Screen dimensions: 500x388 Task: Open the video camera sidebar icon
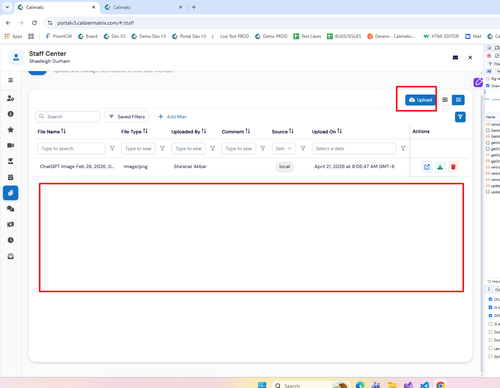click(11, 145)
